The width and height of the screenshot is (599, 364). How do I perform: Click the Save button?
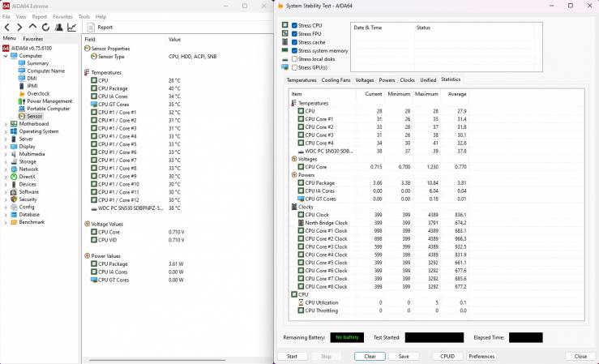(404, 357)
